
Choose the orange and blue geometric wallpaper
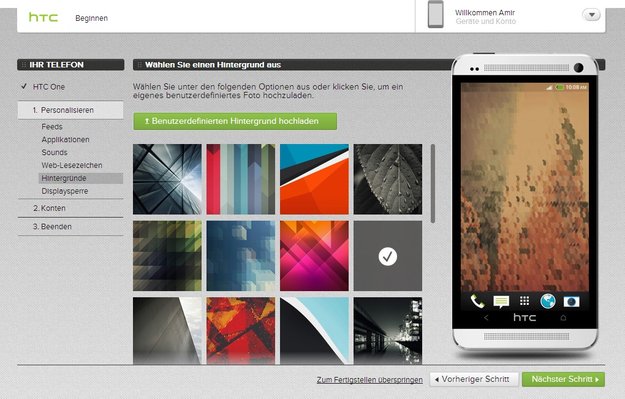point(314,179)
